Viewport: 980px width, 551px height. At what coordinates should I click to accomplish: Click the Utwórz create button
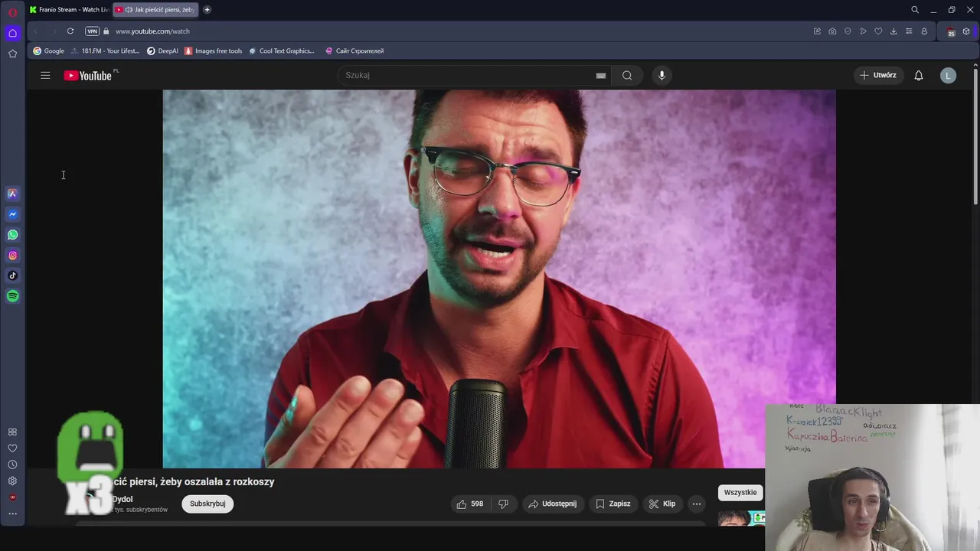[x=878, y=75]
